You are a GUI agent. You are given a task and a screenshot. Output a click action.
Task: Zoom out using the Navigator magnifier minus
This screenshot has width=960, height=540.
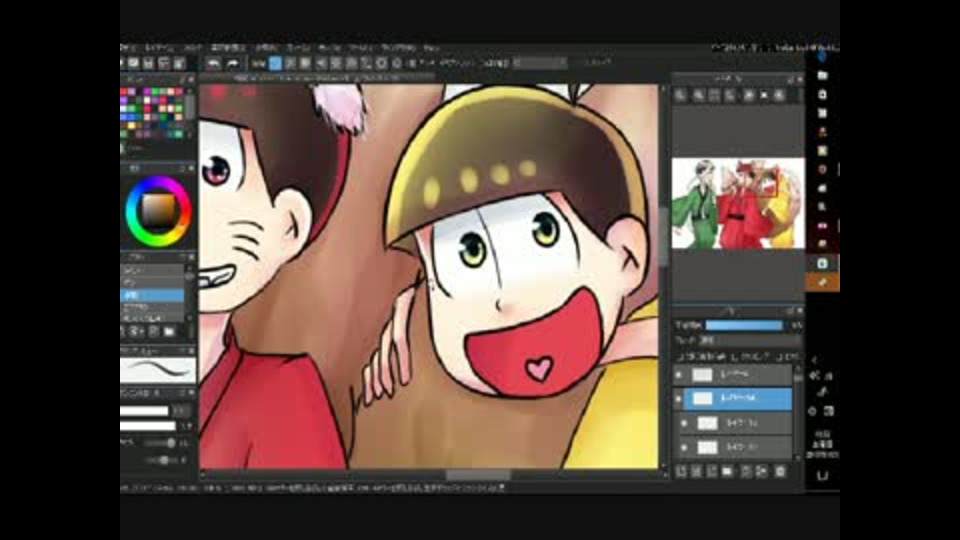[698, 95]
